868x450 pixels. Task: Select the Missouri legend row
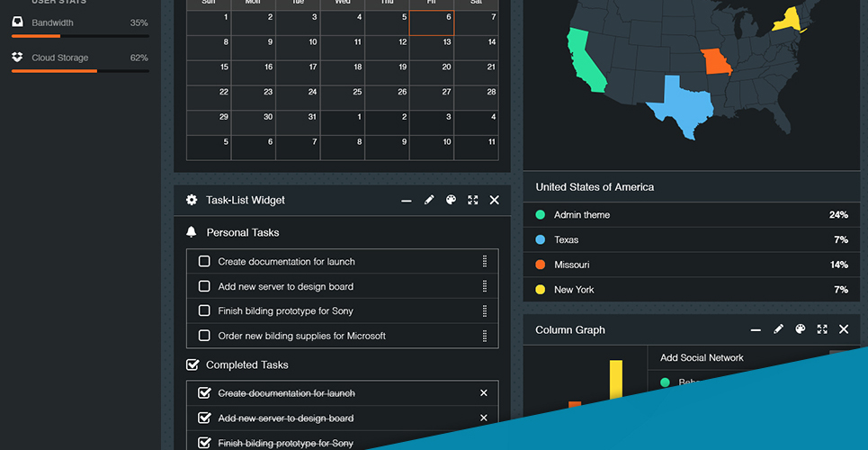point(692,265)
